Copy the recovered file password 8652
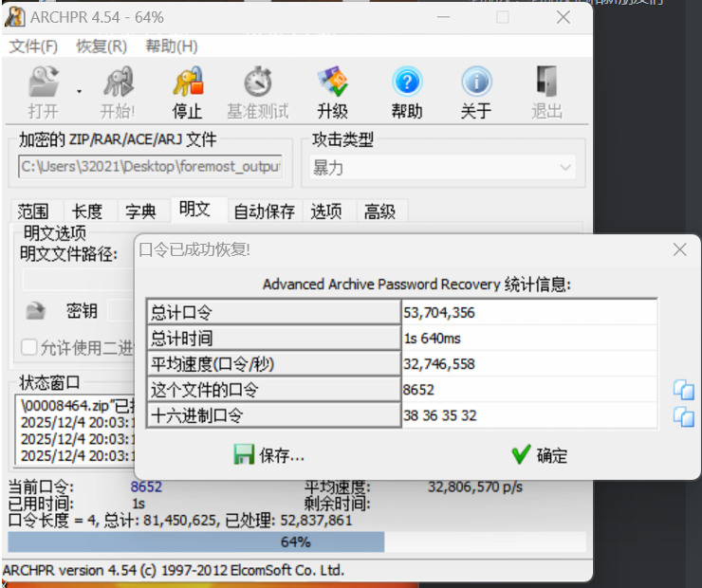The width and height of the screenshot is (702, 588). 683,390
